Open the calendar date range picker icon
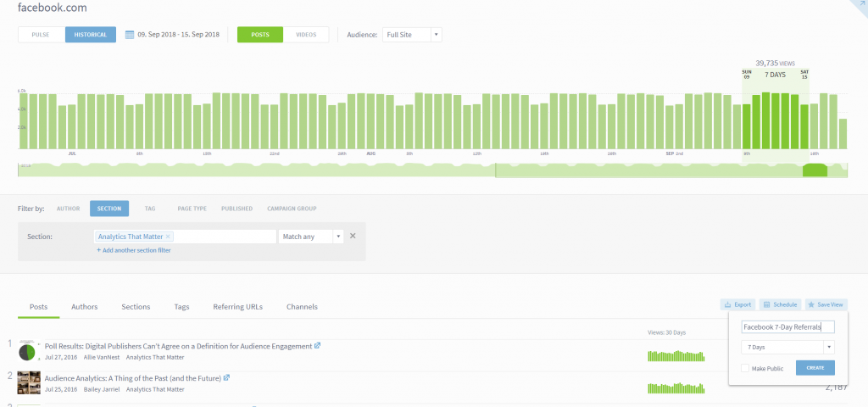The image size is (868, 407). tap(130, 34)
